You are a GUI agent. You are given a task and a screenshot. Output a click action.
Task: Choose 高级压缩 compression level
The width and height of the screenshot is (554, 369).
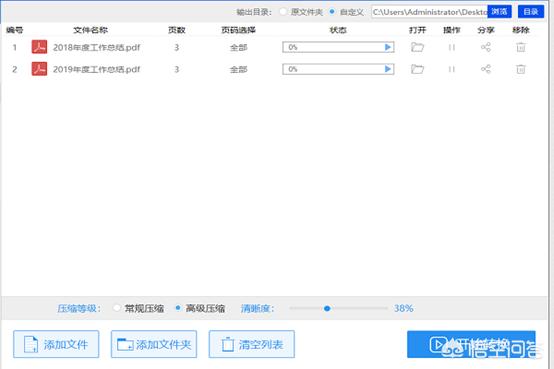click(178, 308)
